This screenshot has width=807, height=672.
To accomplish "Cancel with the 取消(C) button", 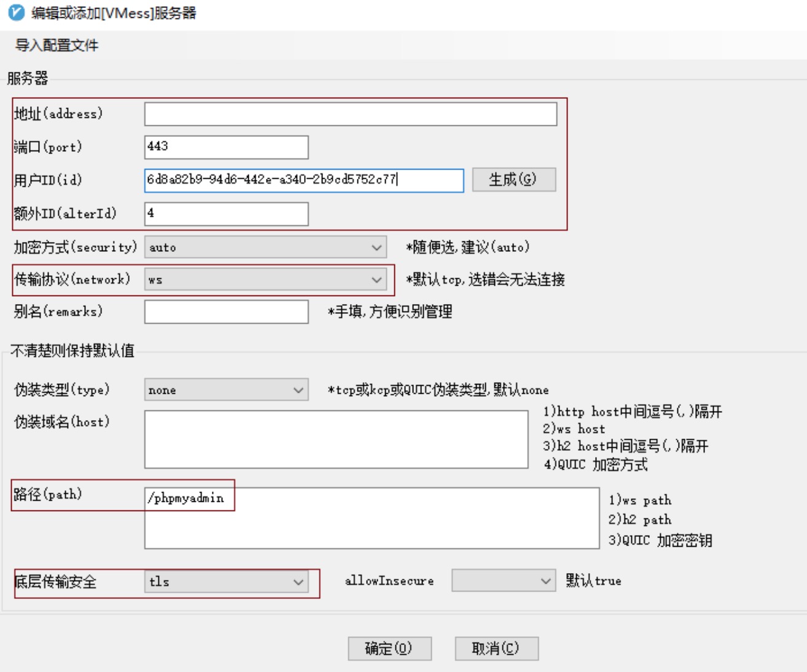I will [496, 649].
